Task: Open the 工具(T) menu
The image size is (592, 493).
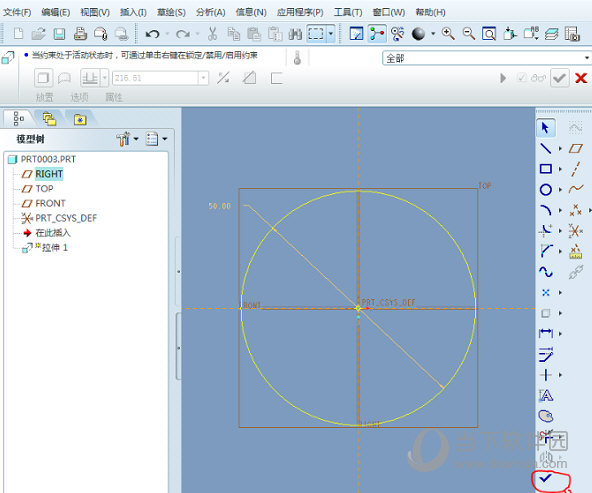Action: point(348,12)
